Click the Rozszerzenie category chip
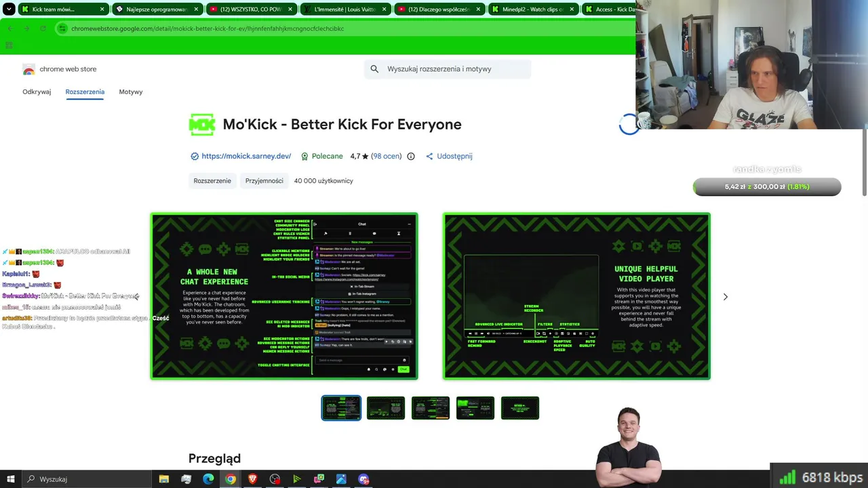 click(212, 181)
